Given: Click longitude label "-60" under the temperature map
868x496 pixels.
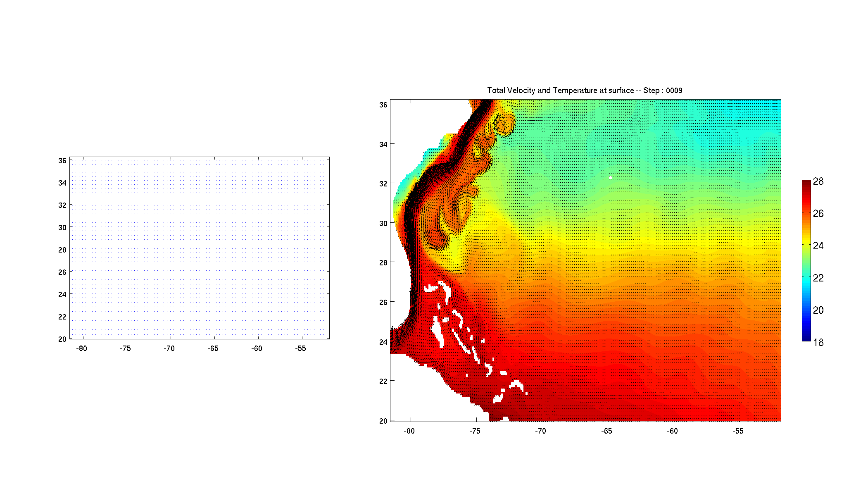Looking at the screenshot, I should (x=672, y=431).
